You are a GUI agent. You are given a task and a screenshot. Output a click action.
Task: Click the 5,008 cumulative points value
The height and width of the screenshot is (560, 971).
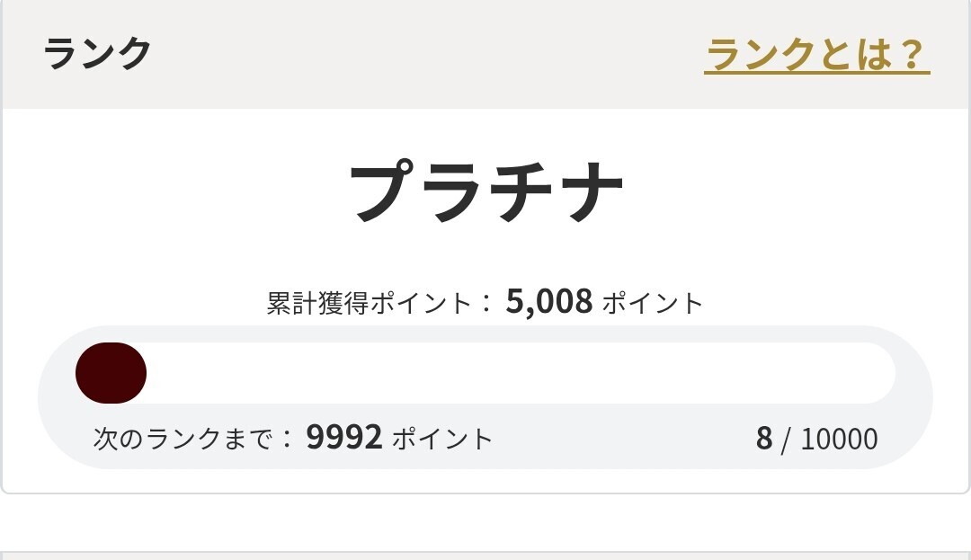pyautogui.click(x=548, y=302)
